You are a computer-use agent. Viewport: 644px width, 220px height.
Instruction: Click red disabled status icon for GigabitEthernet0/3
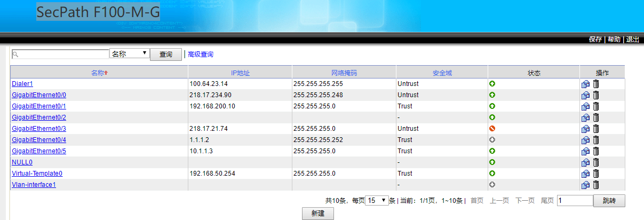tap(492, 128)
